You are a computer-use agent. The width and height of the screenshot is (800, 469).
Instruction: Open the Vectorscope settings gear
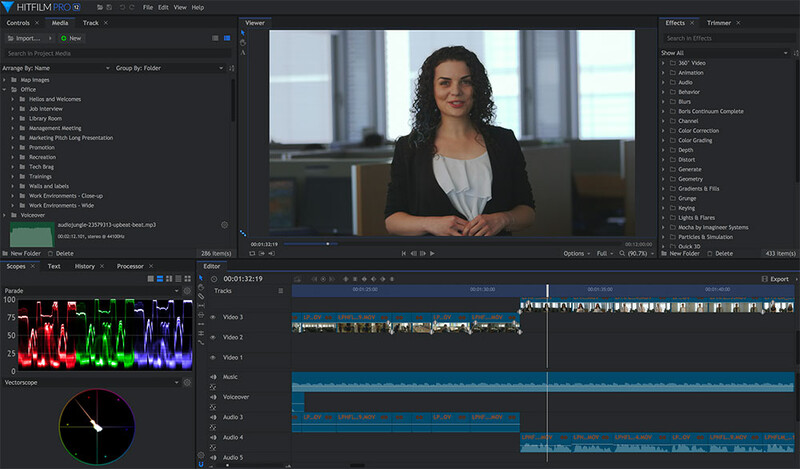[x=187, y=382]
